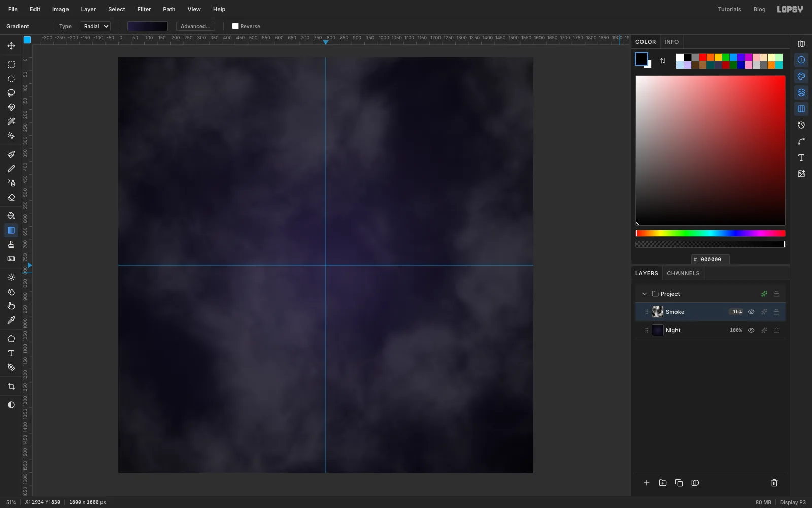Image resolution: width=812 pixels, height=508 pixels.
Task: Select the Night layer thumbnail
Action: [x=658, y=330]
